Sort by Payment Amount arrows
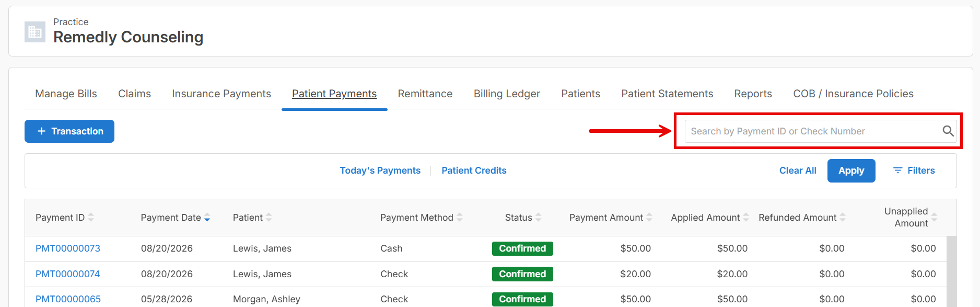980x307 pixels. (649, 218)
